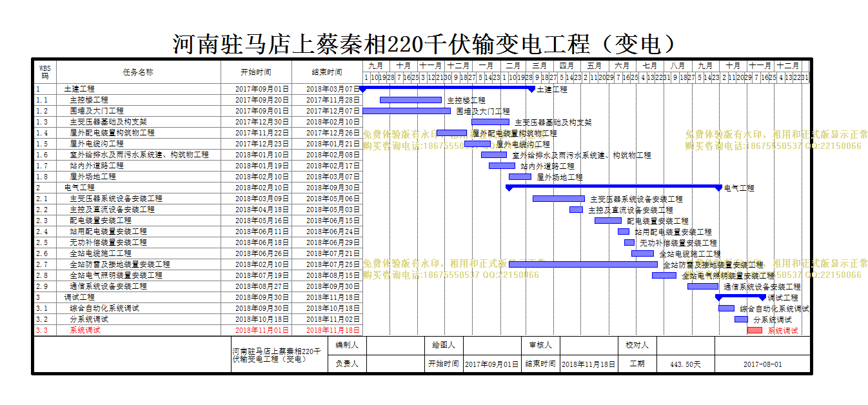This screenshot has width=868, height=405.
Task: Select the 围墙及大门工程 Gantt bar
Action: tap(407, 111)
